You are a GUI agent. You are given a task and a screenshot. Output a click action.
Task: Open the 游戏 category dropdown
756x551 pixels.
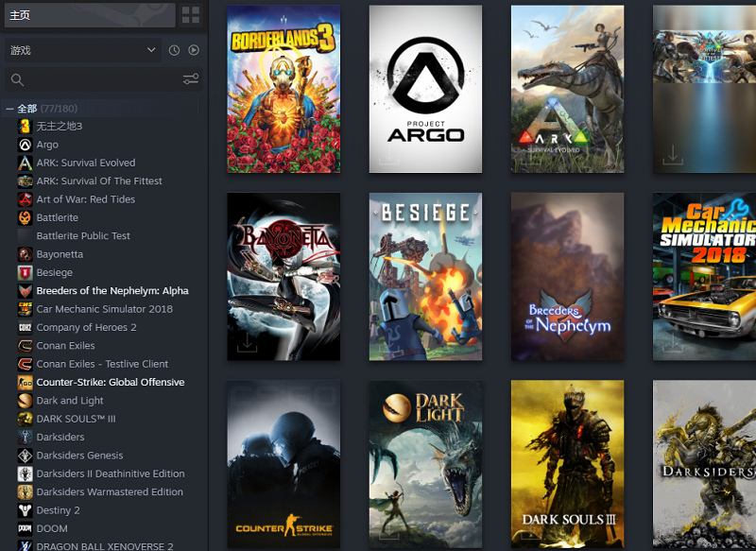(83, 50)
